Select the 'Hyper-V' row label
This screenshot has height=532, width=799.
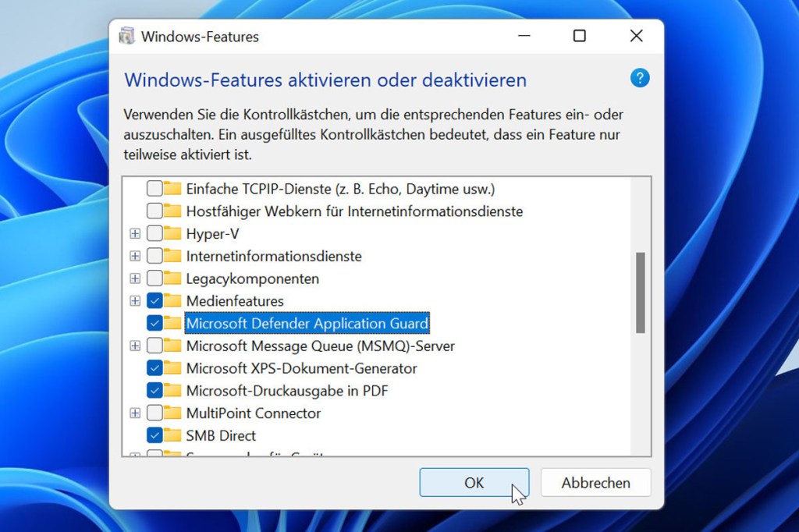pos(212,234)
